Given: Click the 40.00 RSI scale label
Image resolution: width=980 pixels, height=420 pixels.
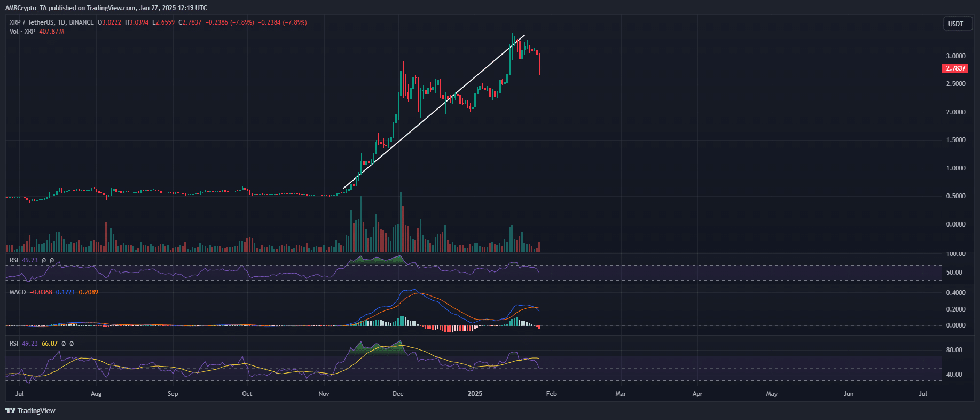Looking at the screenshot, I should (954, 375).
